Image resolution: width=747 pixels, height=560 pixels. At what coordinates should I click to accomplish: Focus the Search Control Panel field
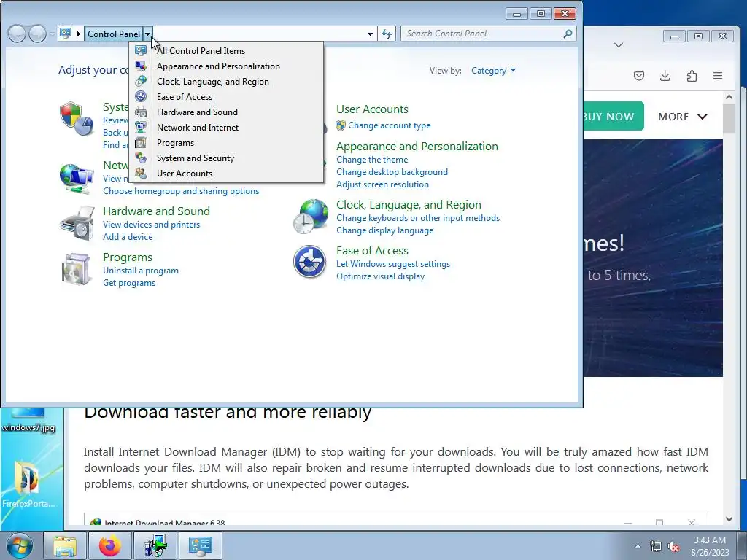coord(483,34)
